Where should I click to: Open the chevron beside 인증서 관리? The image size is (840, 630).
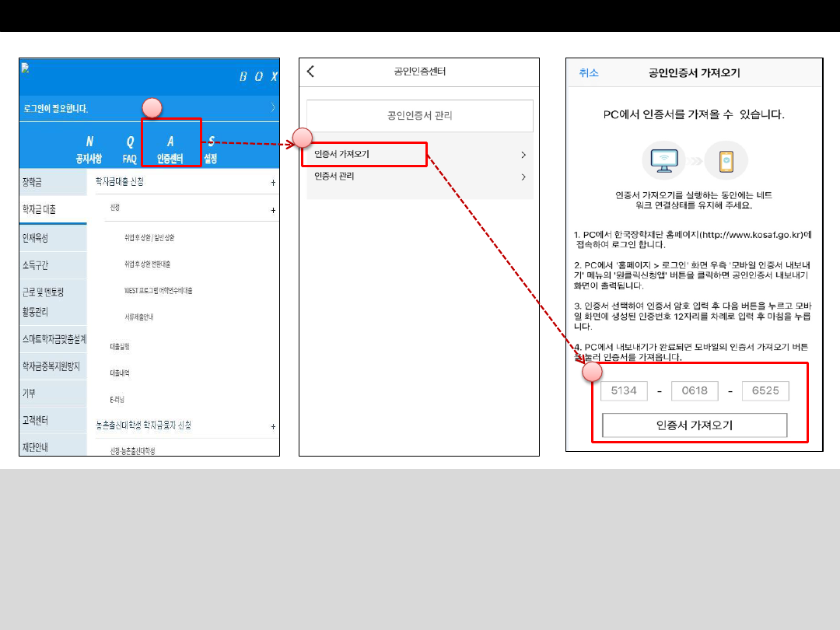point(523,177)
